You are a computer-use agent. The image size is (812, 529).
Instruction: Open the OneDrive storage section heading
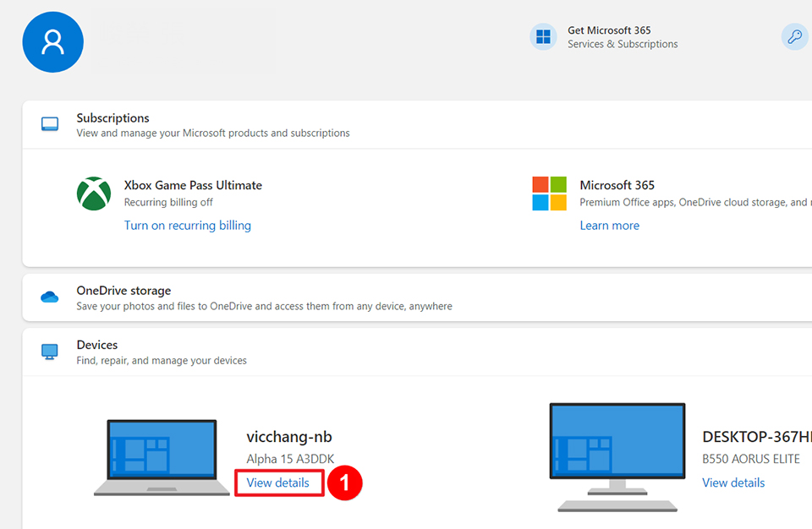click(x=123, y=290)
